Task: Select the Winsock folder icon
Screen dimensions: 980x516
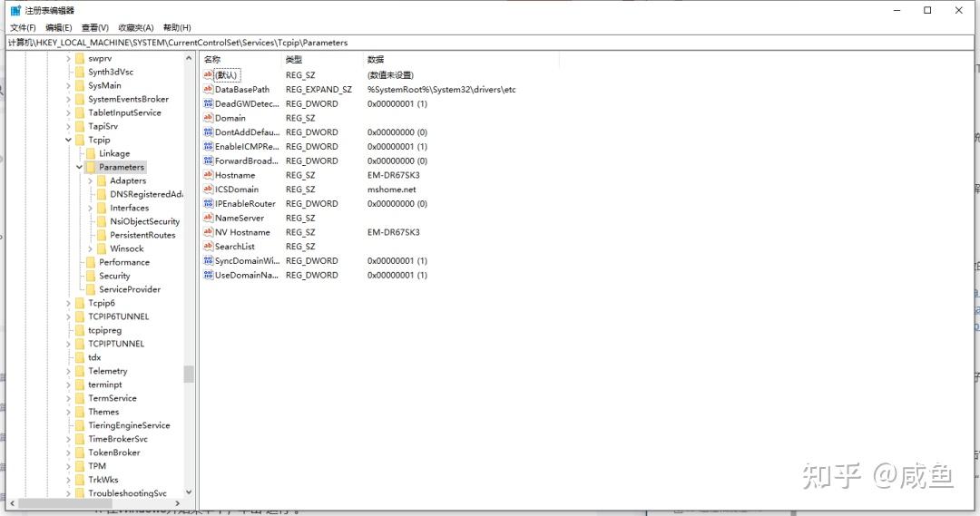Action: (102, 248)
